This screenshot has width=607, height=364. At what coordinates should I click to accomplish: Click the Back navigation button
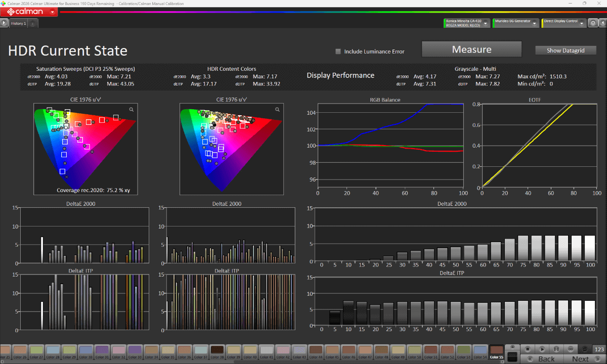click(543, 359)
